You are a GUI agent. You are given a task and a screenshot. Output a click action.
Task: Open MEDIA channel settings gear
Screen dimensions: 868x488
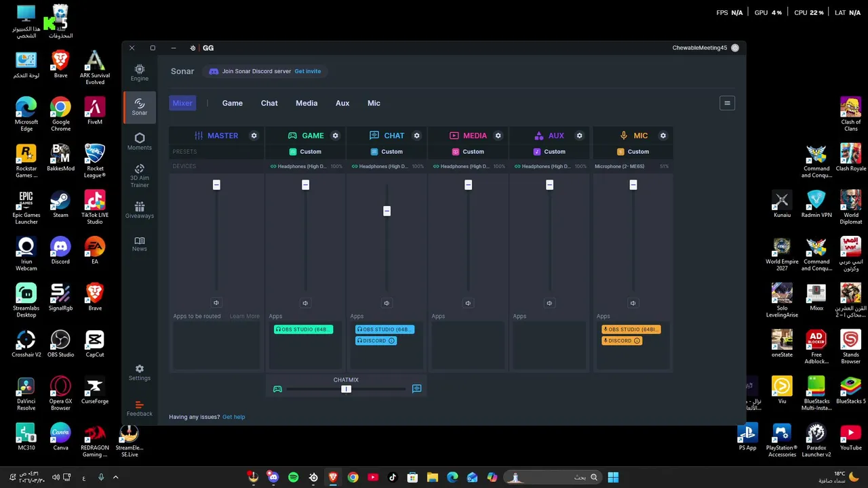498,136
